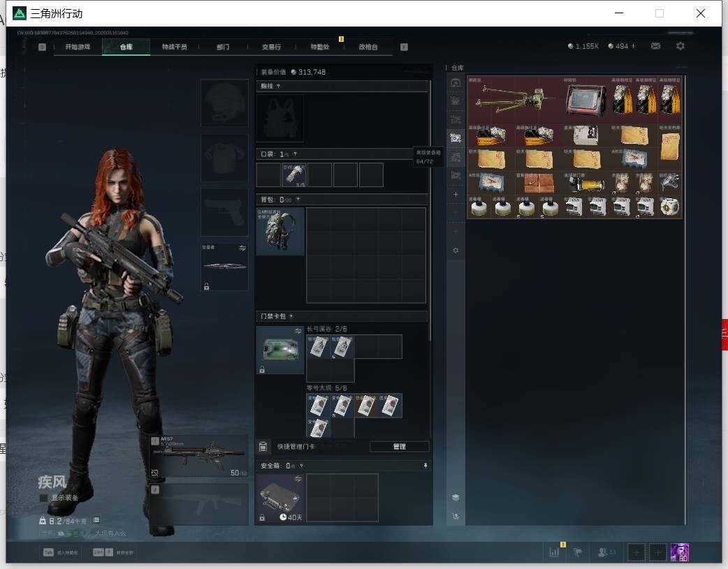Click the 1,155K currency balance
728x569 pixels.
583,46
